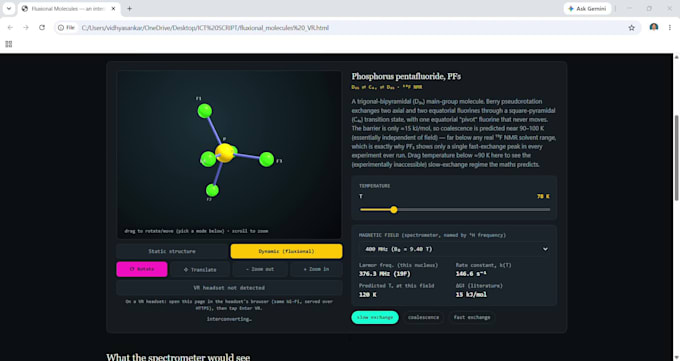Image resolution: width=680 pixels, height=361 pixels.
Task: Click the rate constant 146.6 s⁻¹ value
Action: point(471,274)
